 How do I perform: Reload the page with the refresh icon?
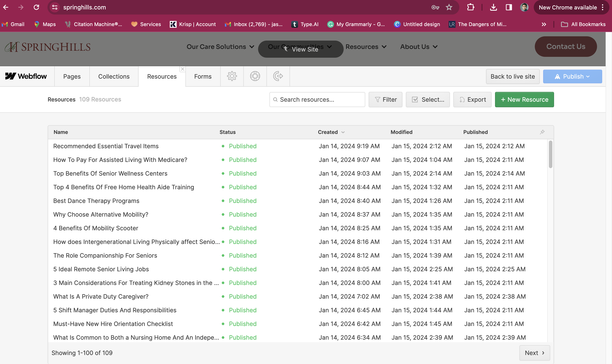(36, 7)
